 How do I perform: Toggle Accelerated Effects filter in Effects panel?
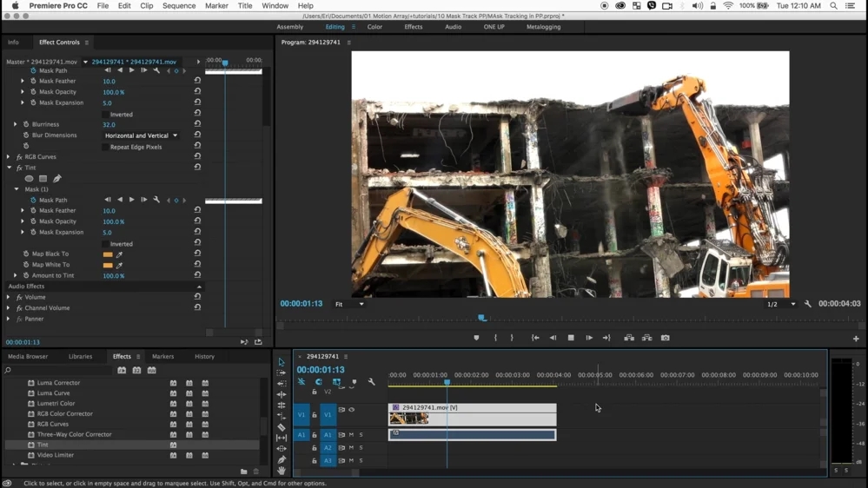coord(122,370)
